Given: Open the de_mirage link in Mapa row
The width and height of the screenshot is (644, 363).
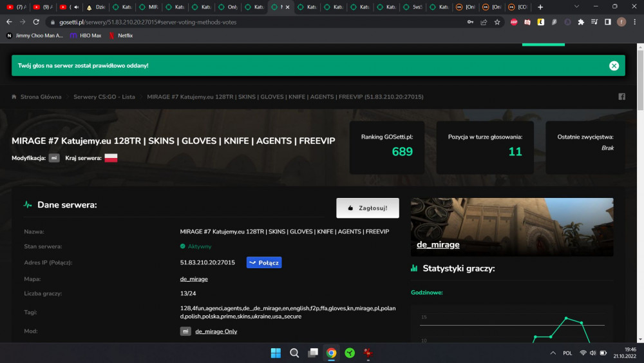Looking at the screenshot, I should [x=194, y=279].
